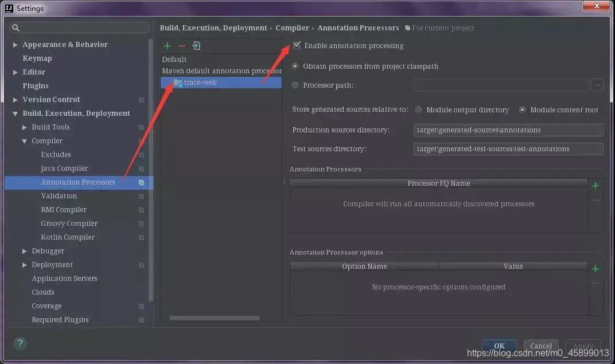
Task: Click project-level icon beside Groovy Compiler
Action: pyautogui.click(x=141, y=224)
